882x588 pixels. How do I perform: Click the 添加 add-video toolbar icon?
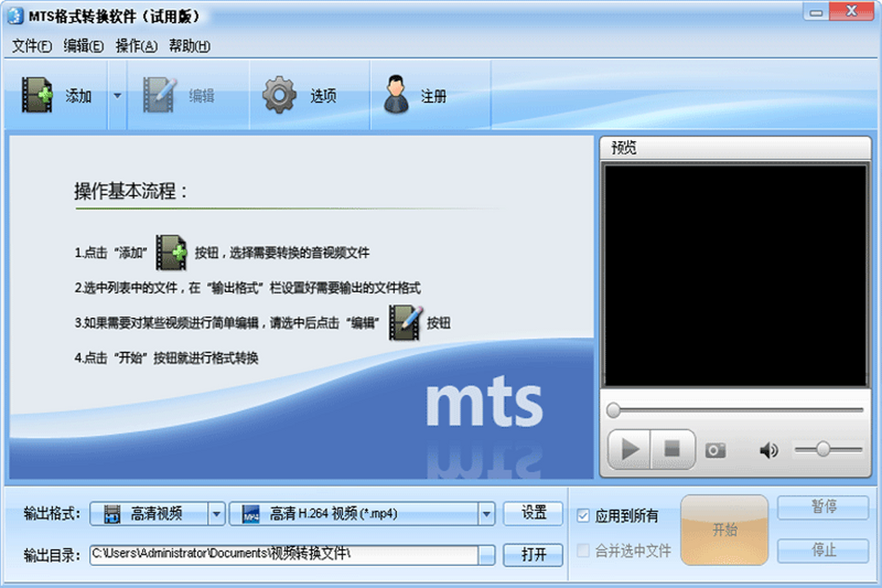click(x=37, y=96)
